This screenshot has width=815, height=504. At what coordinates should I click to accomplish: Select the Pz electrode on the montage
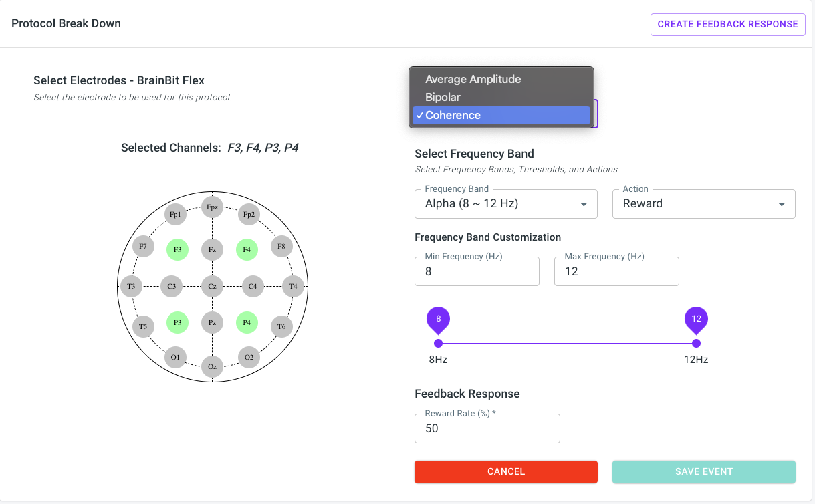pyautogui.click(x=211, y=323)
